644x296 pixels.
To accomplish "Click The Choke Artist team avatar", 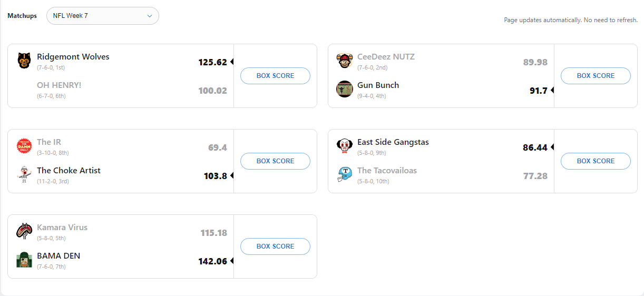I will (24, 174).
